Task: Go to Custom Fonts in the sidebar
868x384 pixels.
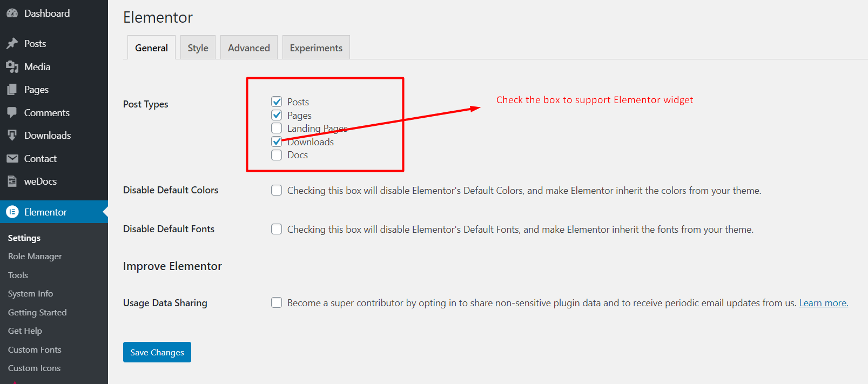Action: point(34,349)
